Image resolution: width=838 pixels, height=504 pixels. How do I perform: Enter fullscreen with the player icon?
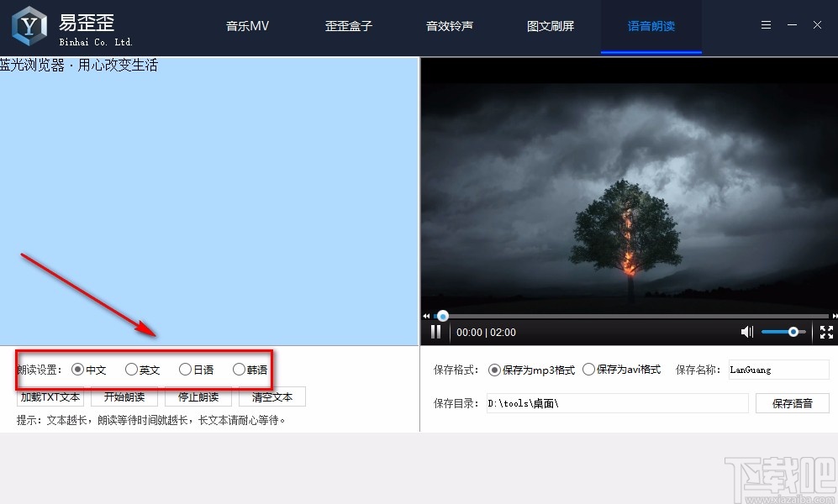825,332
